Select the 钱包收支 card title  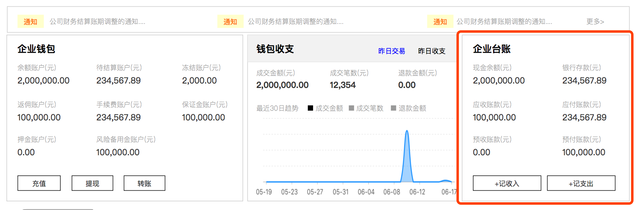[275, 49]
